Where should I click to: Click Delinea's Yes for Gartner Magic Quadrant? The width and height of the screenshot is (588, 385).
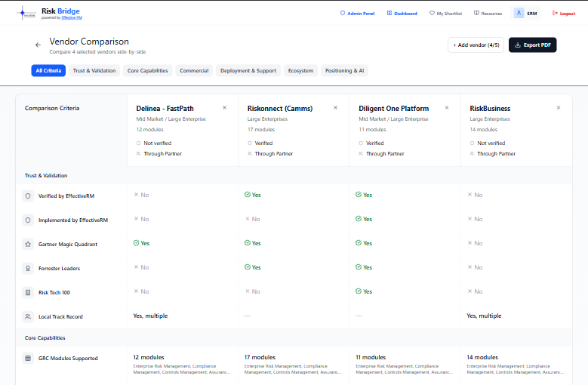pos(141,243)
